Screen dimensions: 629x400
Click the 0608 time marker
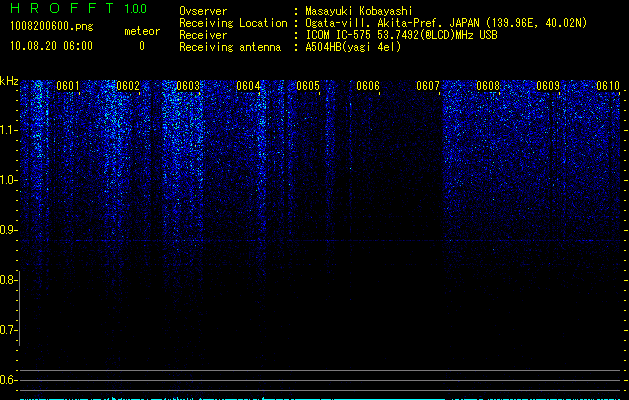click(488, 86)
